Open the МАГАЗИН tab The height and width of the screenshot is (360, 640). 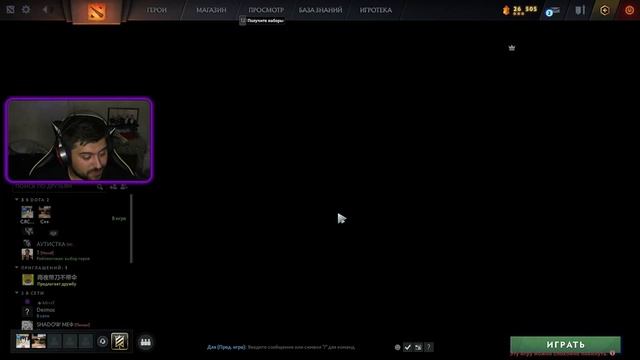click(211, 10)
